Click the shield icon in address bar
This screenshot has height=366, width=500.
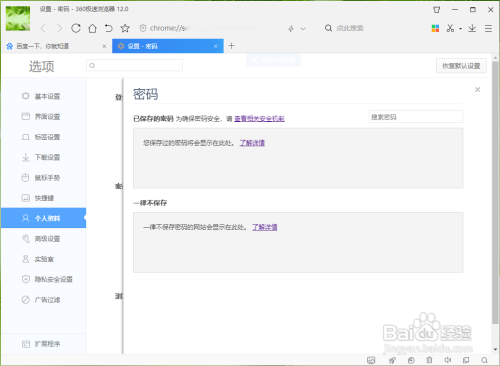pyautogui.click(x=143, y=28)
